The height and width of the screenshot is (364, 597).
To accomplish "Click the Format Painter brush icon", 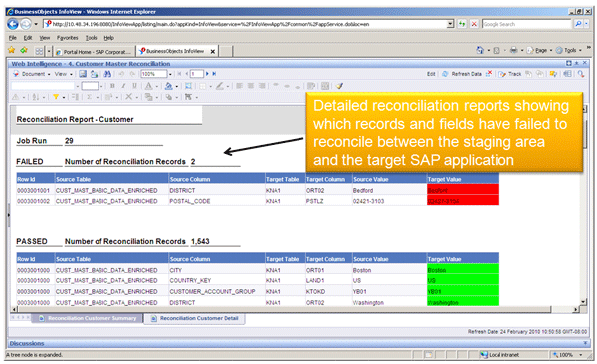I will [339, 86].
